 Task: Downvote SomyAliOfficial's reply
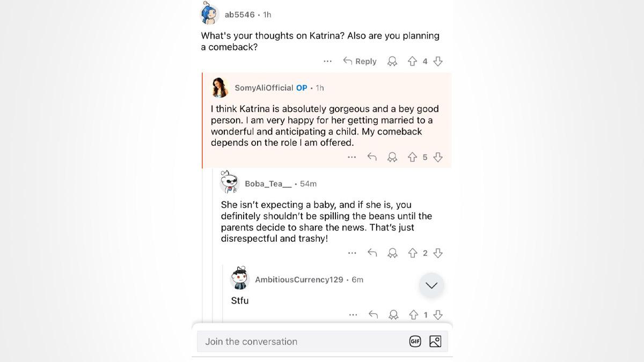point(438,157)
